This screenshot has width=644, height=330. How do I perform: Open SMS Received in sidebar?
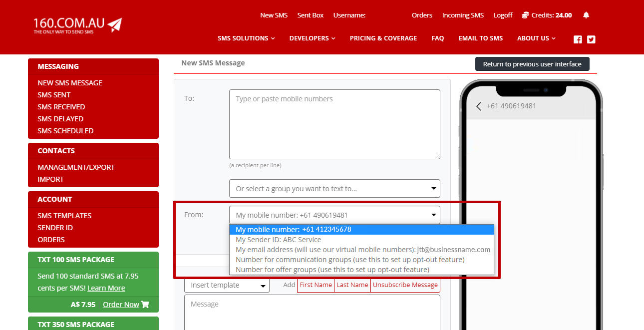pyautogui.click(x=61, y=107)
